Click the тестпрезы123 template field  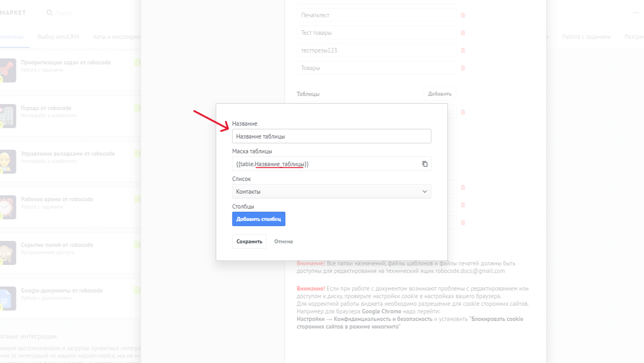click(x=377, y=50)
